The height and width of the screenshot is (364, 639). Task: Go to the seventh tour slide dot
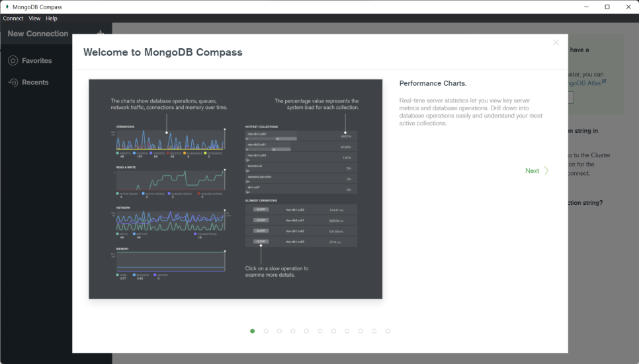333,331
